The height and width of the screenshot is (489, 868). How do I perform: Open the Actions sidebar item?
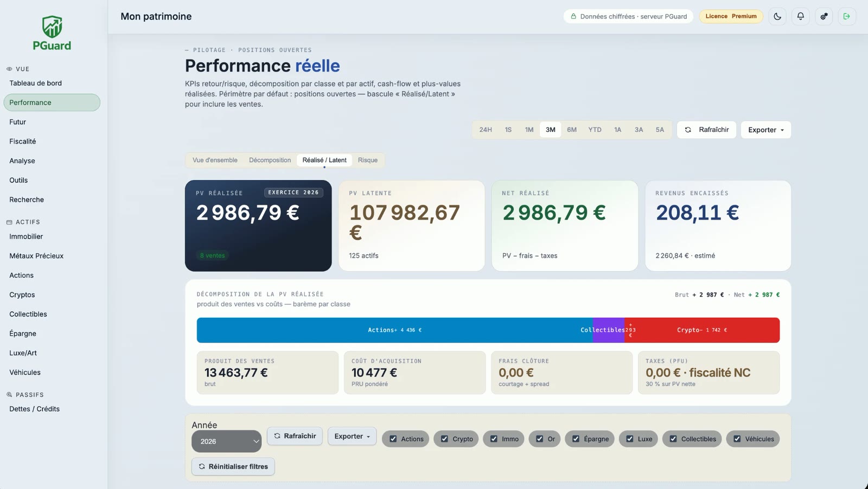coord(52,275)
